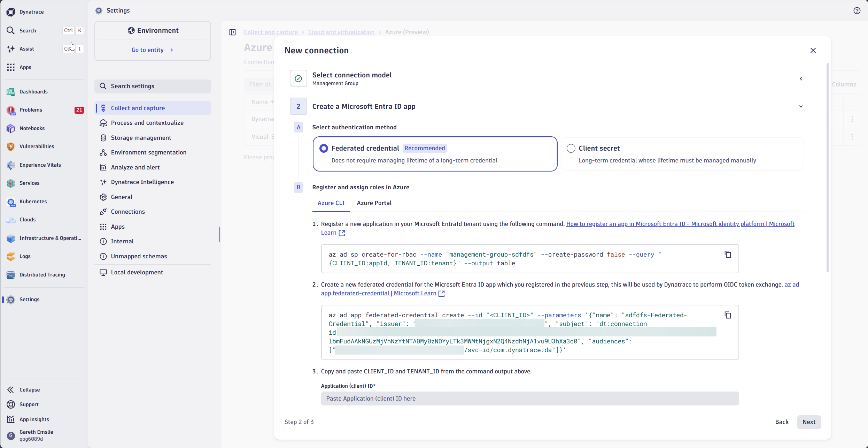Open Collect and capture settings

coord(153,108)
